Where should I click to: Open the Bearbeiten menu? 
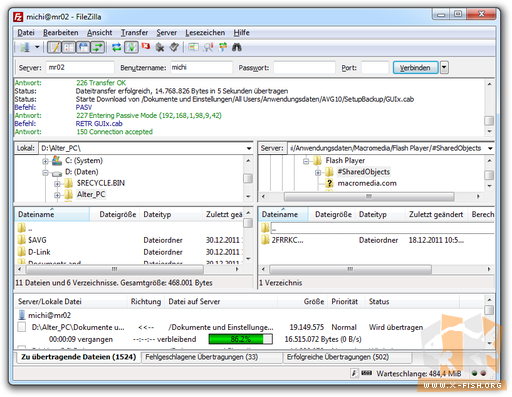tap(61, 33)
